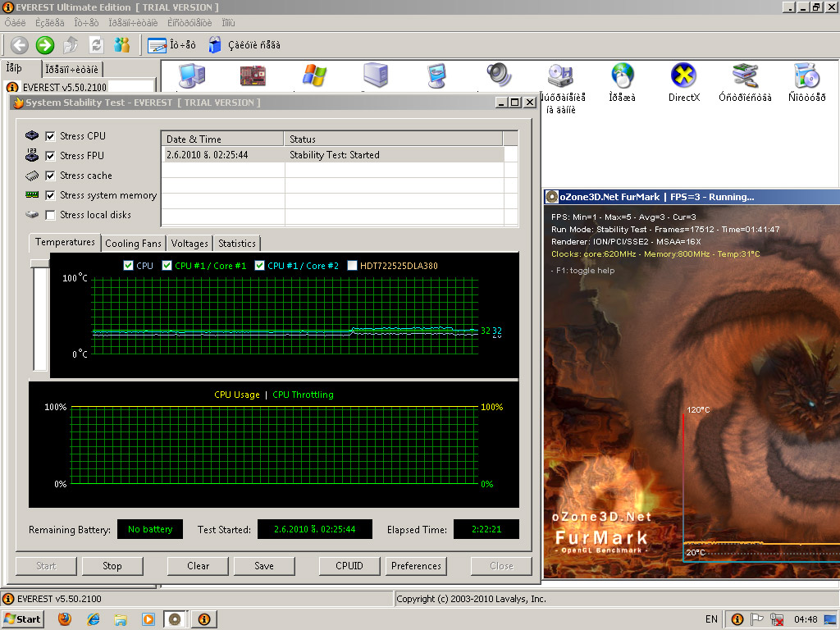This screenshot has height=630, width=840.
Task: Click the CPUID button
Action: (349, 566)
